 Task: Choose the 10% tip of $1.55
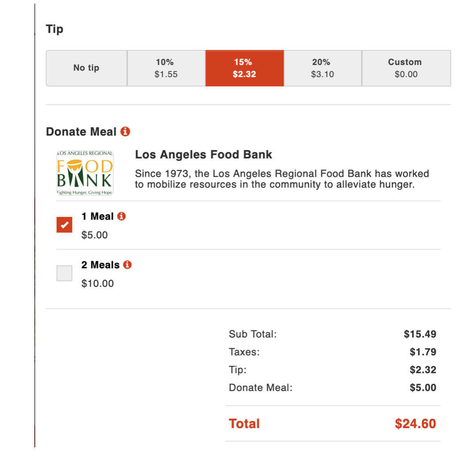(166, 68)
